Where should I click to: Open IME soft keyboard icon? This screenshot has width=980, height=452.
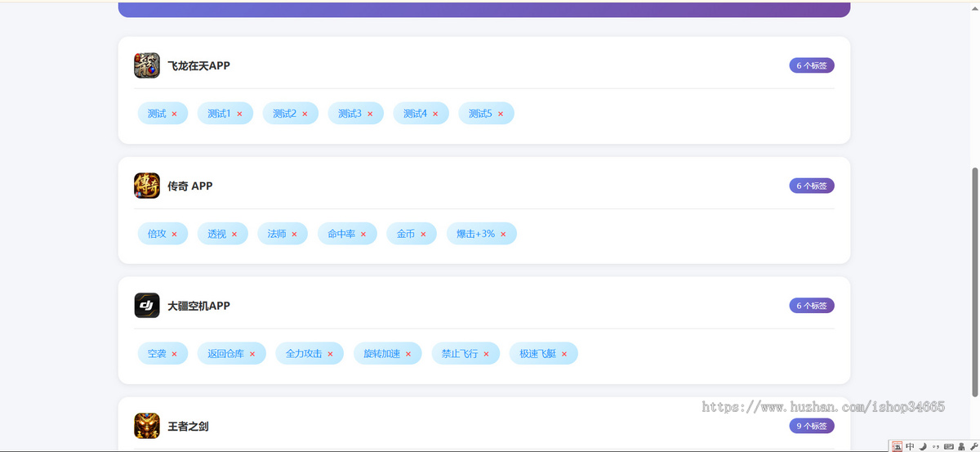948,446
